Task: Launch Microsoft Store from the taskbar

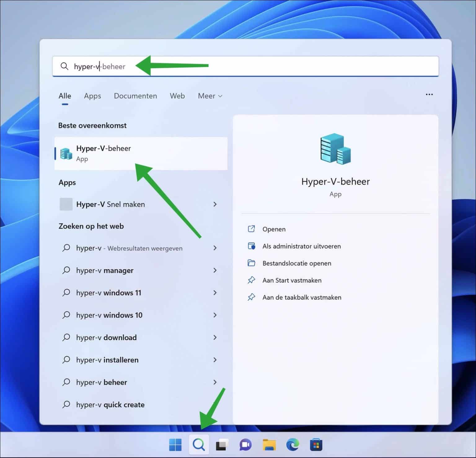Action: pyautogui.click(x=316, y=445)
